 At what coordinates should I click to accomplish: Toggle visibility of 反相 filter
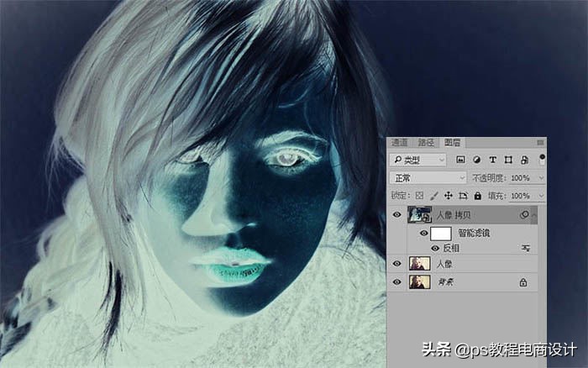point(434,248)
